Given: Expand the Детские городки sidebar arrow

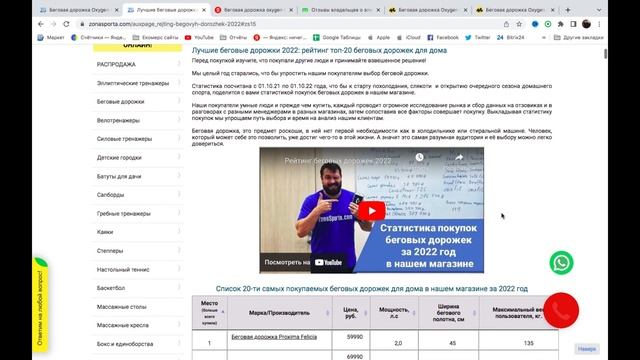Looking at the screenshot, I should coord(179,157).
